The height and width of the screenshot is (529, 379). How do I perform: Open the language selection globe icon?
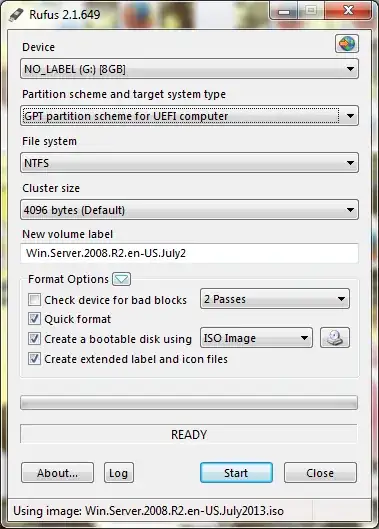(x=347, y=44)
